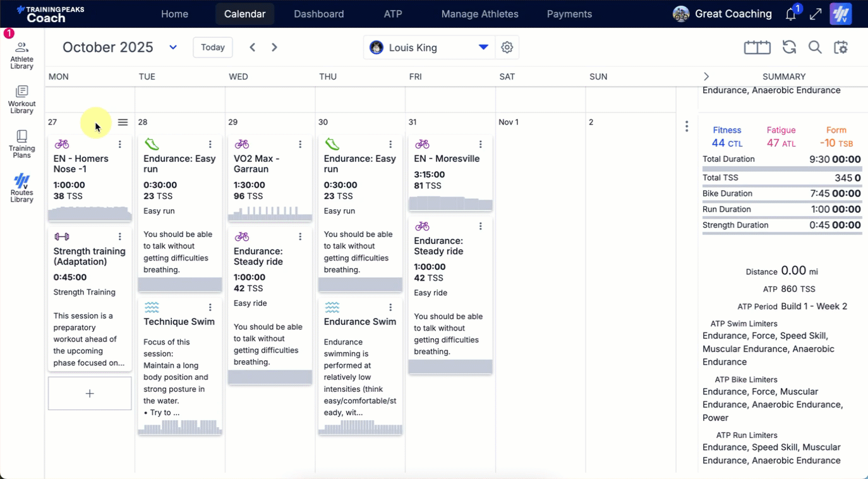
Task: Expand the October 2025 month dropdown
Action: point(172,47)
